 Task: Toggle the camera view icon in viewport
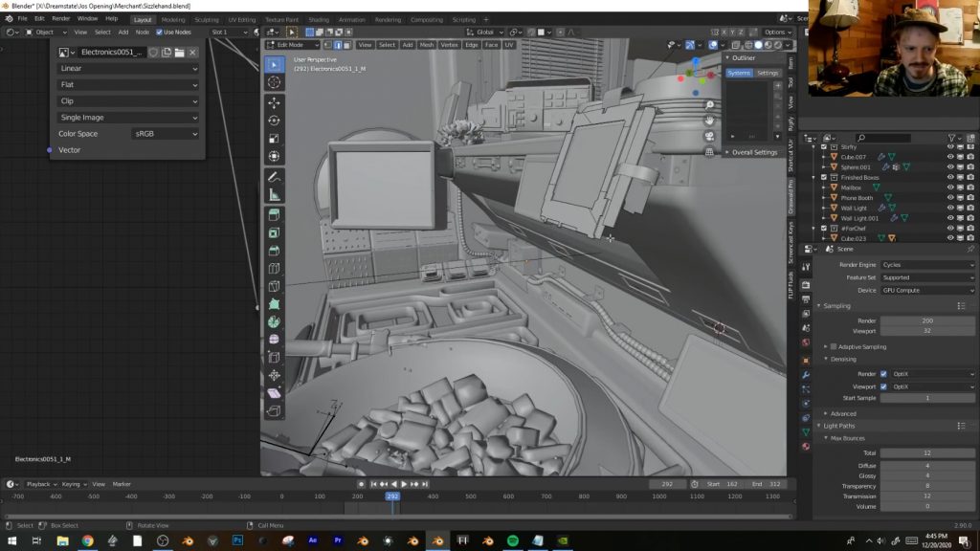click(x=709, y=136)
